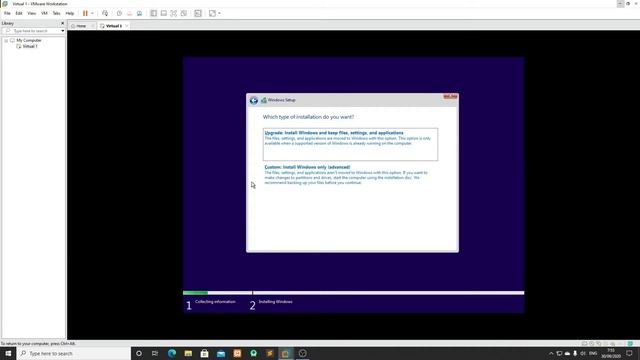Image resolution: width=640 pixels, height=360 pixels.
Task: Open the stretch guest dropdown arrow
Action: coord(219,13)
